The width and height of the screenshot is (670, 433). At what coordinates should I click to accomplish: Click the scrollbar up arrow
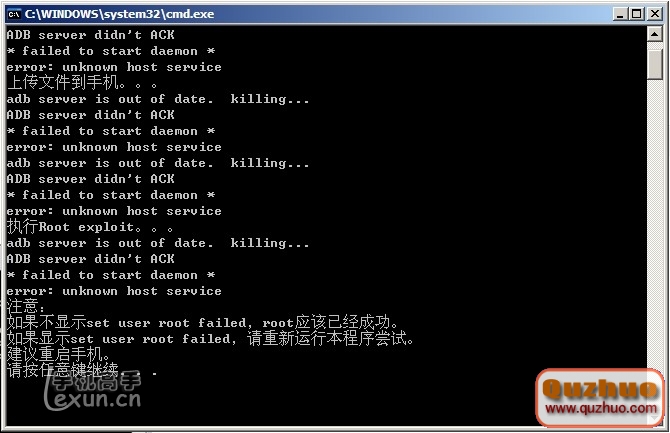[x=655, y=33]
